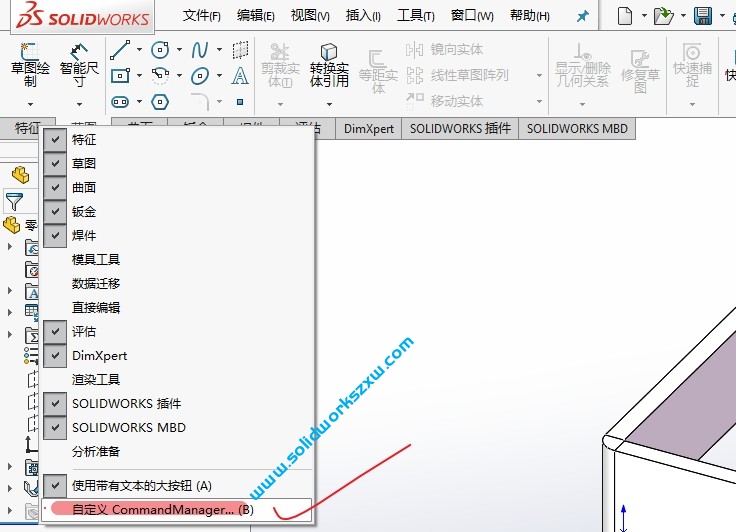The image size is (736, 532).
Task: Click the Plane sketch tool icon
Action: click(x=240, y=49)
